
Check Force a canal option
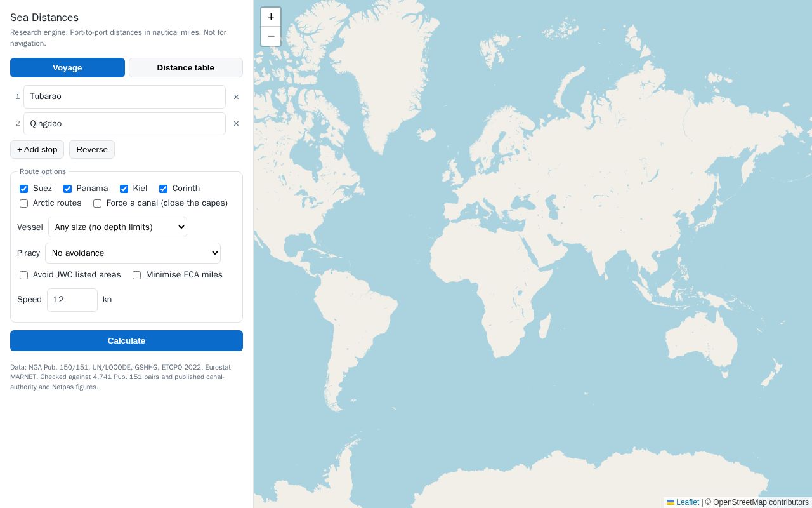click(97, 203)
